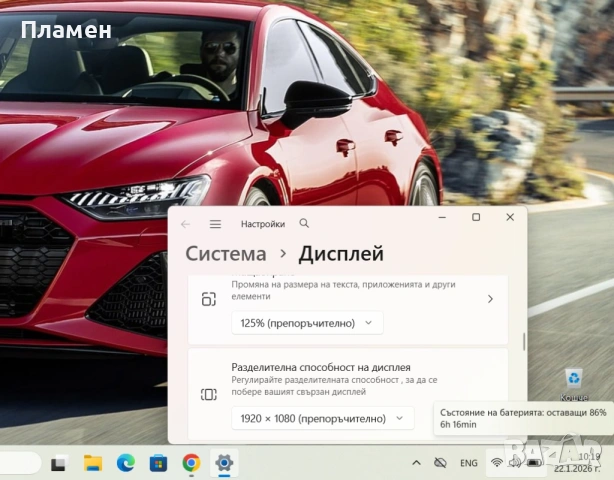Click the battery tray icon

click(534, 463)
